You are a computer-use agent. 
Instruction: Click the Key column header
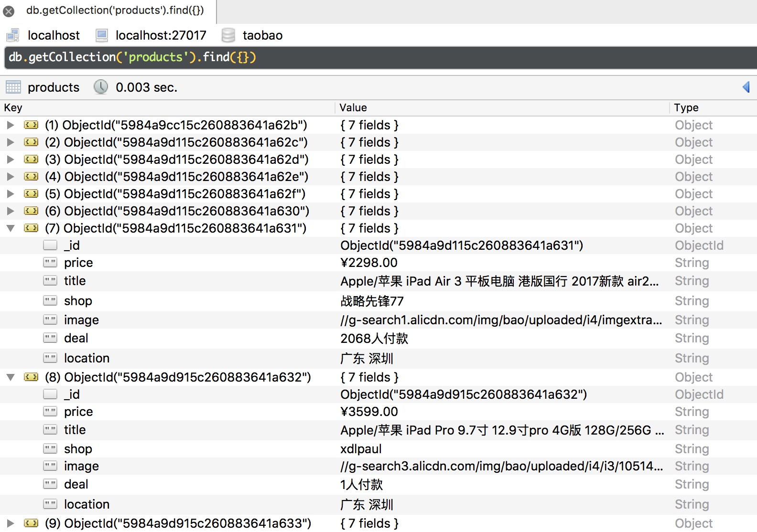coord(13,108)
